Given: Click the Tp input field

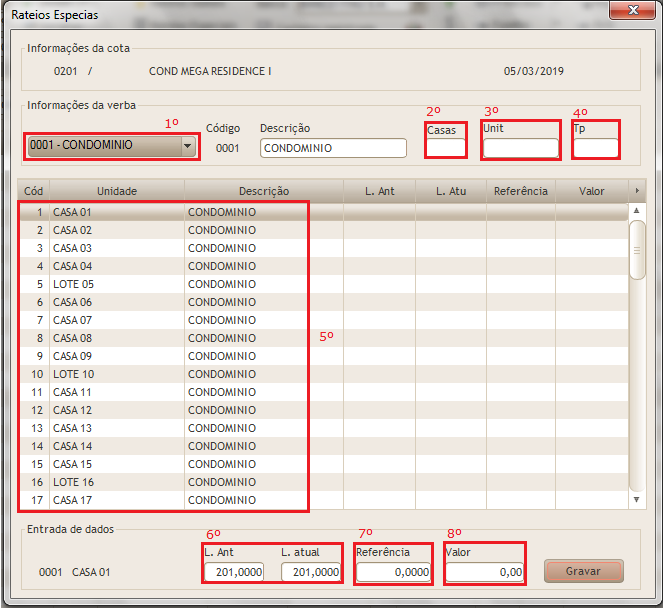Looking at the screenshot, I should pyautogui.click(x=596, y=148).
